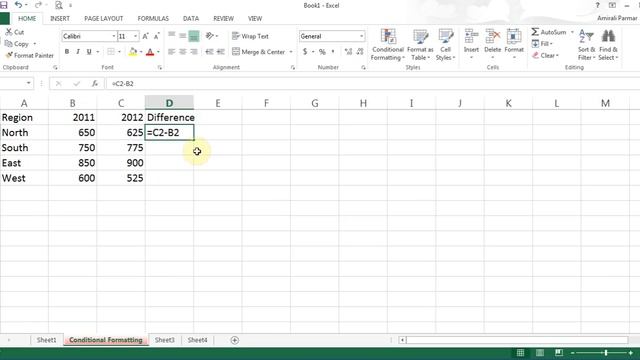Open Find & Select menu

pyautogui.click(x=608, y=45)
